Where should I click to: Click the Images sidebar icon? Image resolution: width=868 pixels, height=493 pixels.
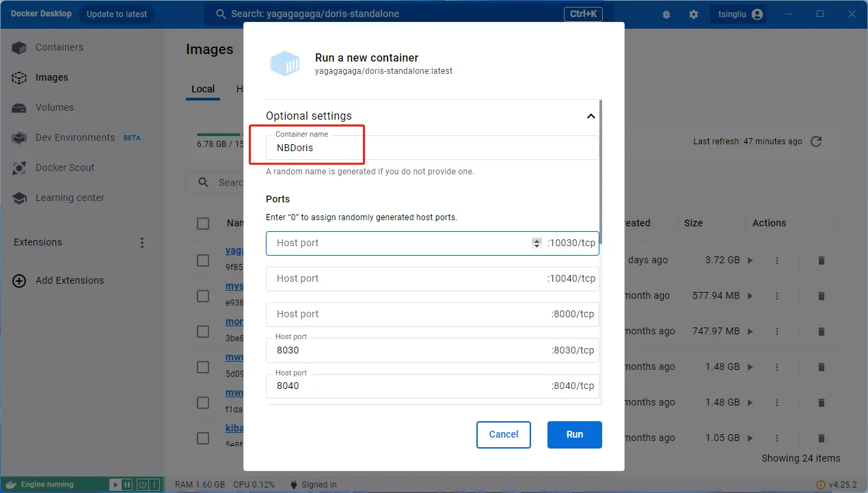point(19,78)
